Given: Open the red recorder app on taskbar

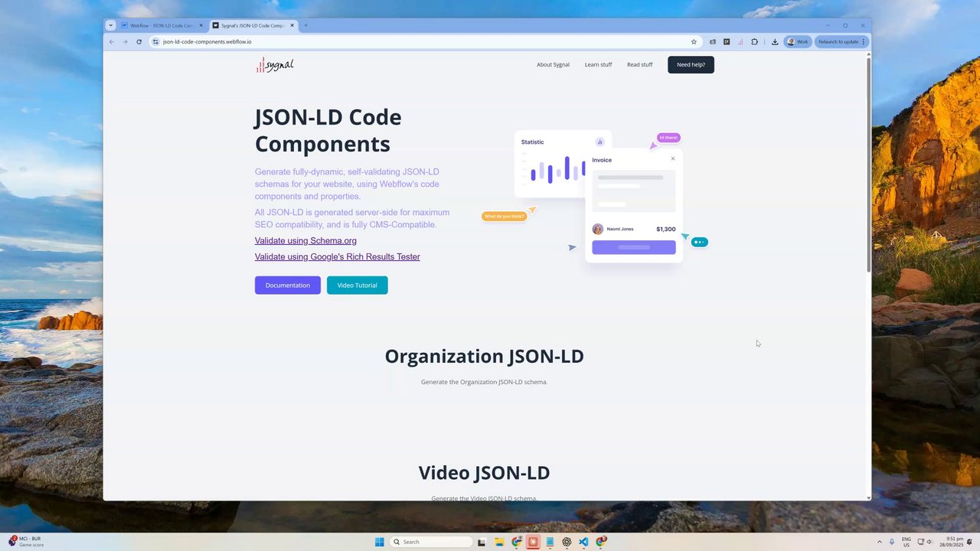Looking at the screenshot, I should pos(533,542).
